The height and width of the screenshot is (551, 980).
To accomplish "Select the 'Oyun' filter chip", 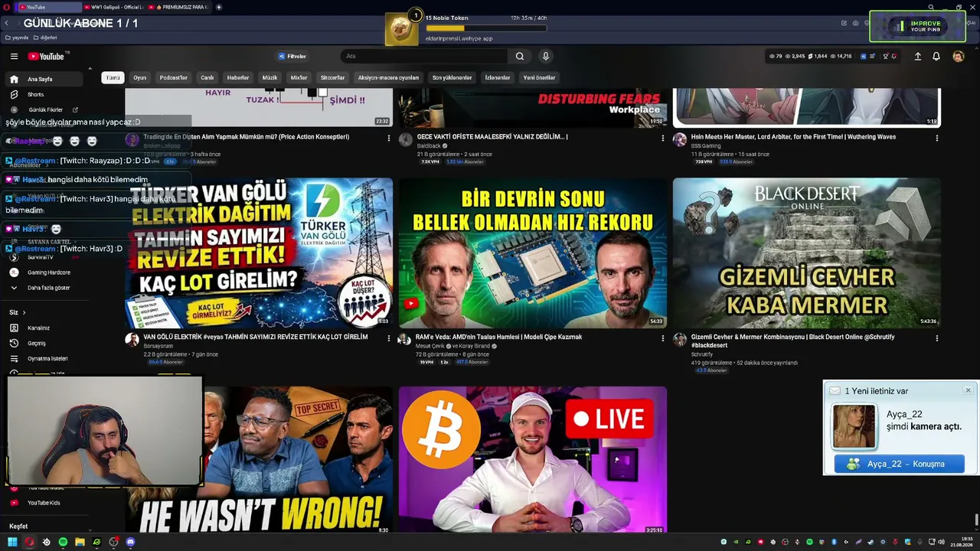I will click(139, 77).
